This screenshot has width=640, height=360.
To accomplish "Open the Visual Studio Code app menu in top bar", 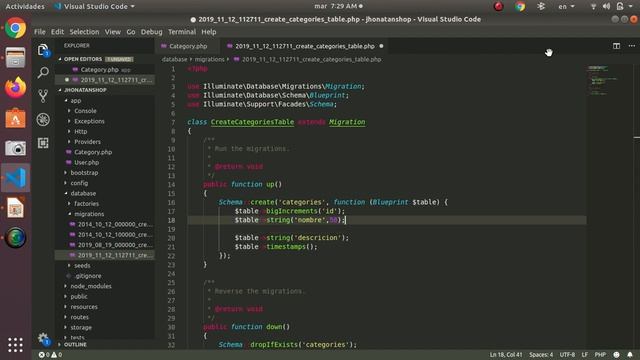I will 94,6.
